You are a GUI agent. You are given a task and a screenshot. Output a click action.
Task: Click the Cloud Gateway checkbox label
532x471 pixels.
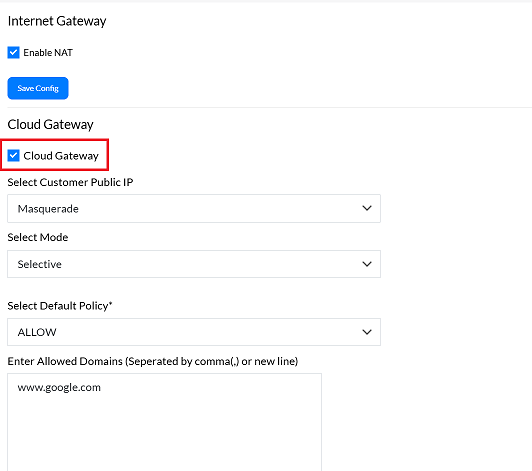click(x=61, y=156)
